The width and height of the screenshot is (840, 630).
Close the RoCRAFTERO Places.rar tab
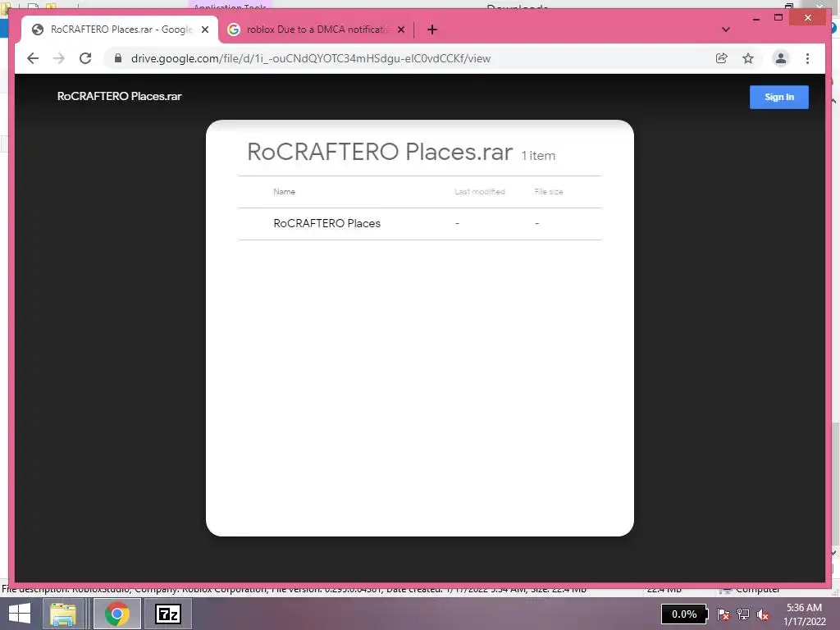(x=204, y=30)
